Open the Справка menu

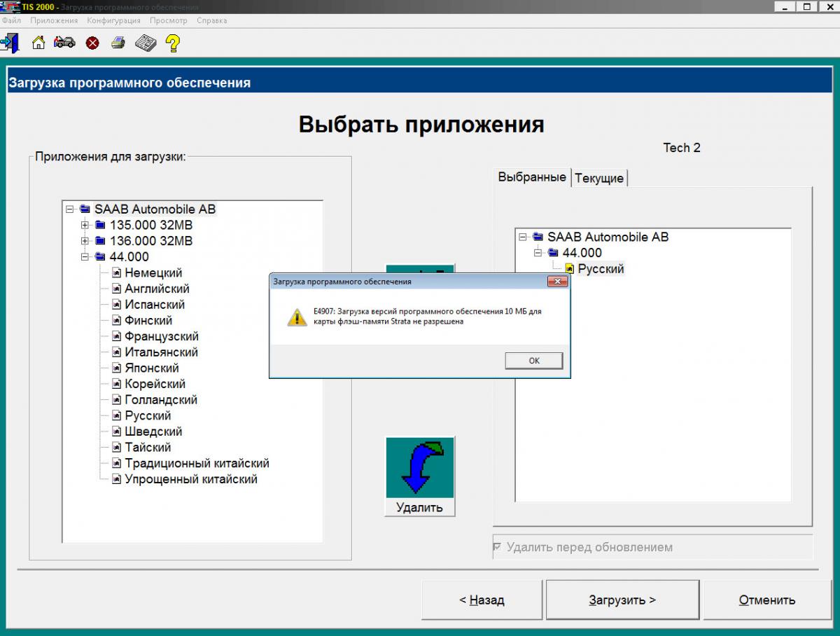(x=212, y=20)
